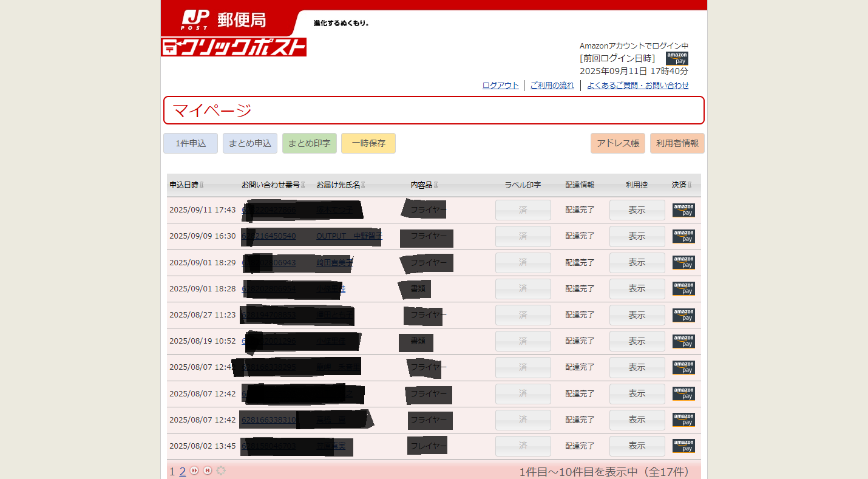Go to page 2 of results
Screen dimensions: 868x479
point(183,472)
